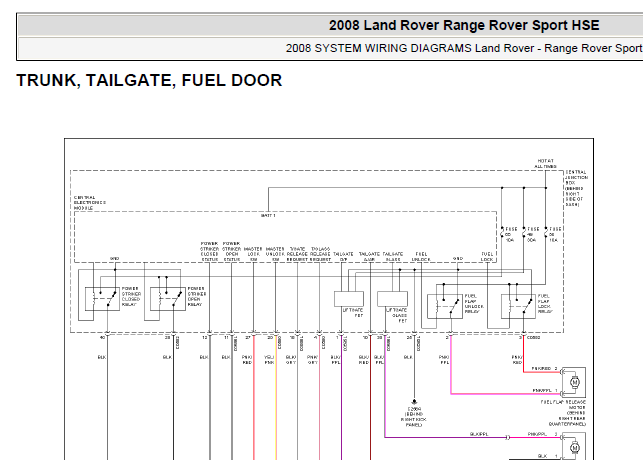The height and width of the screenshot is (460, 643).
Task: Click the "YEL/PNK" wire color label
Action: (x=269, y=360)
